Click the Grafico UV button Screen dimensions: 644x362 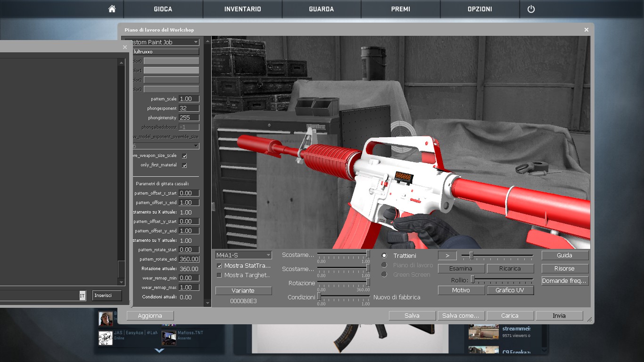pos(510,290)
